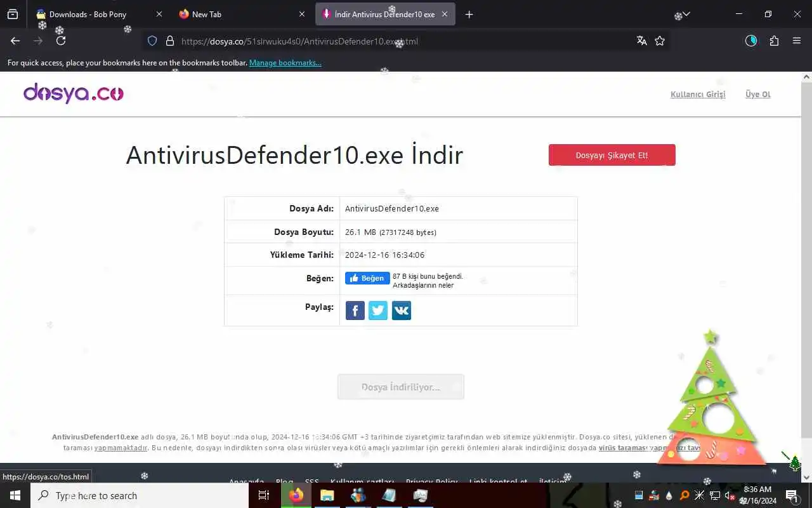This screenshot has height=508, width=812.
Task: Open the grey image-window app in the taskbar
Action: click(x=420, y=495)
